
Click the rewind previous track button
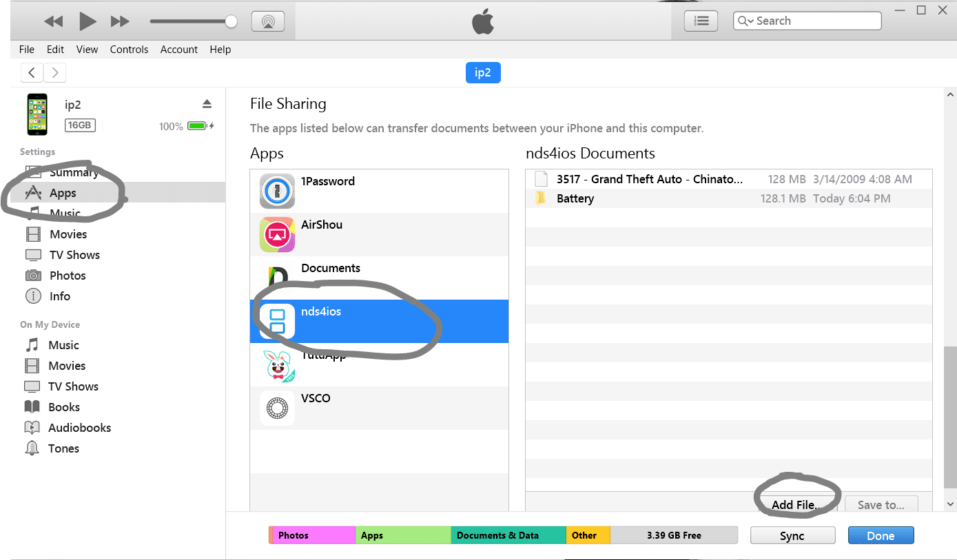[x=53, y=21]
